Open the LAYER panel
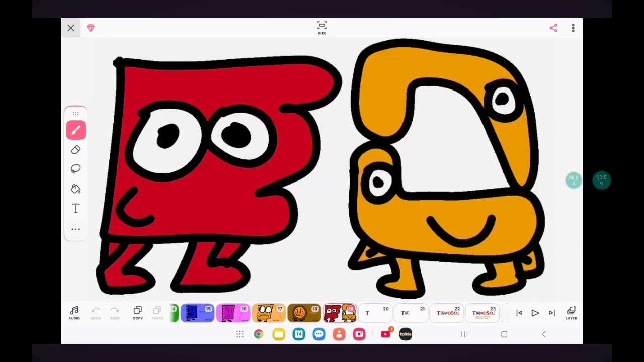644x362 pixels. pos(571,313)
